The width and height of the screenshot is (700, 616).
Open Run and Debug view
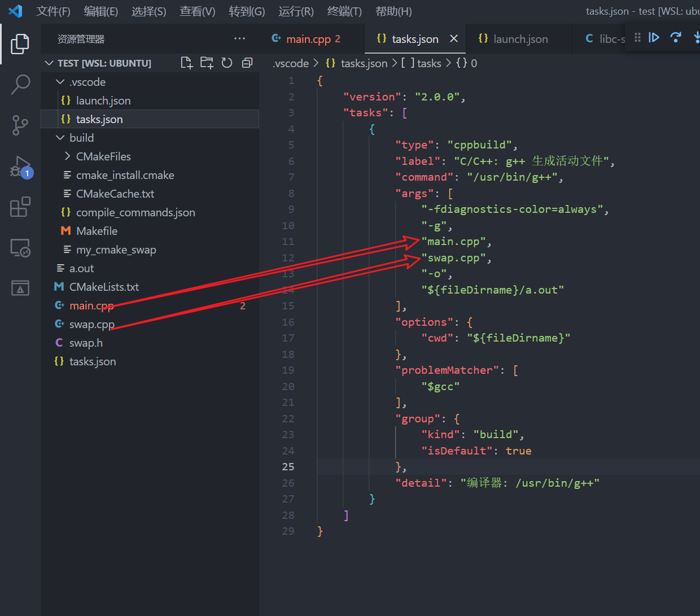20,167
